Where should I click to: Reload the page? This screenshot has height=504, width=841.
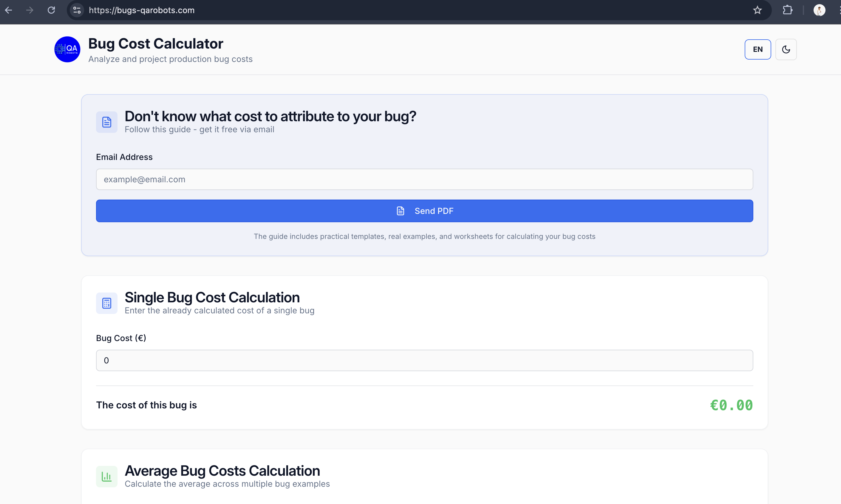coord(51,10)
